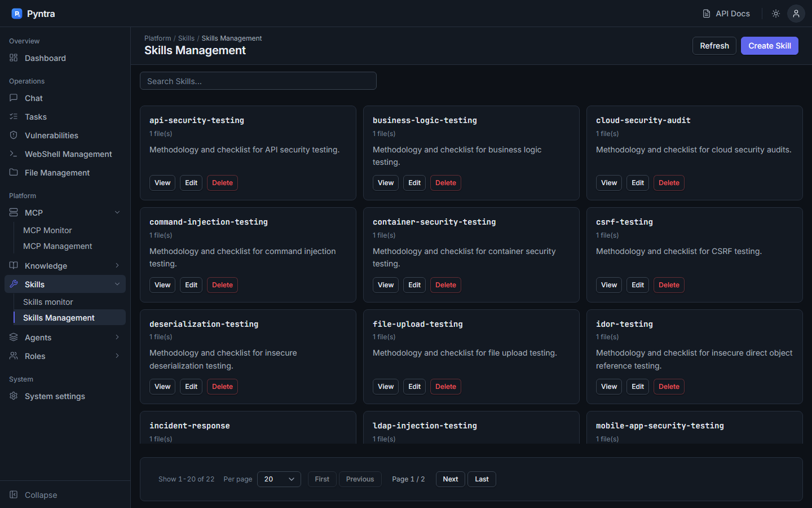This screenshot has height=508, width=812.
Task: Open the user profile avatar icon
Action: [x=796, y=14]
